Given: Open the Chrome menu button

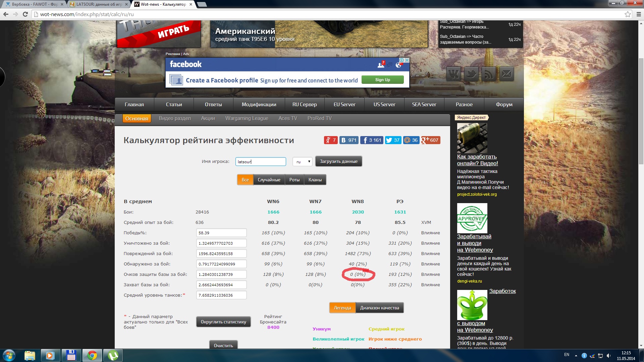Looking at the screenshot, I should coord(638,14).
